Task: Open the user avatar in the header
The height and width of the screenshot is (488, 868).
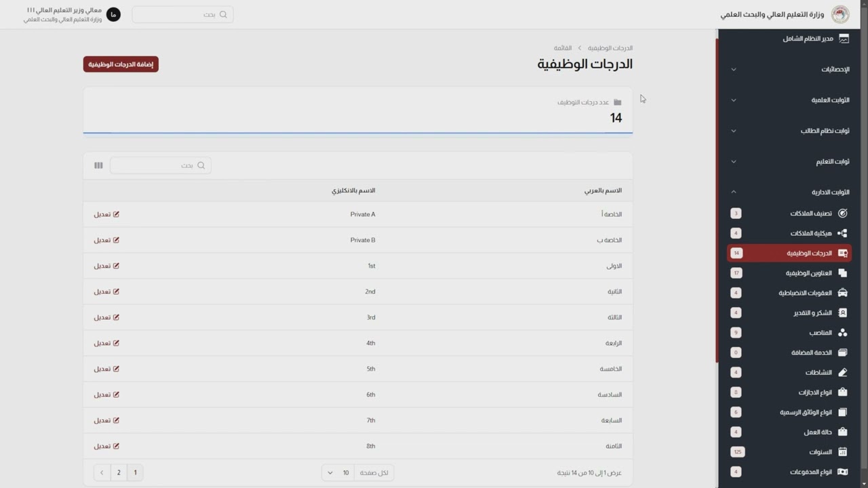Action: [x=113, y=14]
